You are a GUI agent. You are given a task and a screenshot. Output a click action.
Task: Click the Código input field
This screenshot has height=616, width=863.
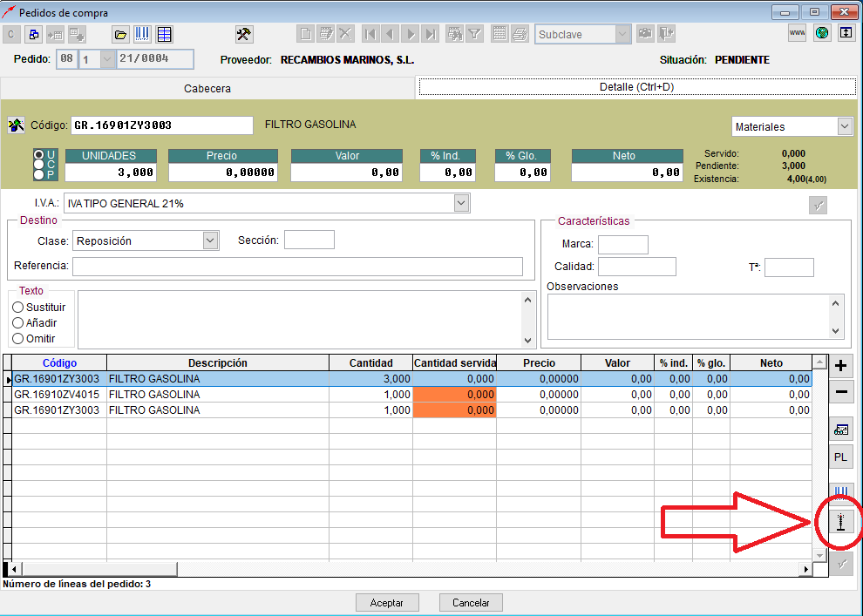click(162, 125)
